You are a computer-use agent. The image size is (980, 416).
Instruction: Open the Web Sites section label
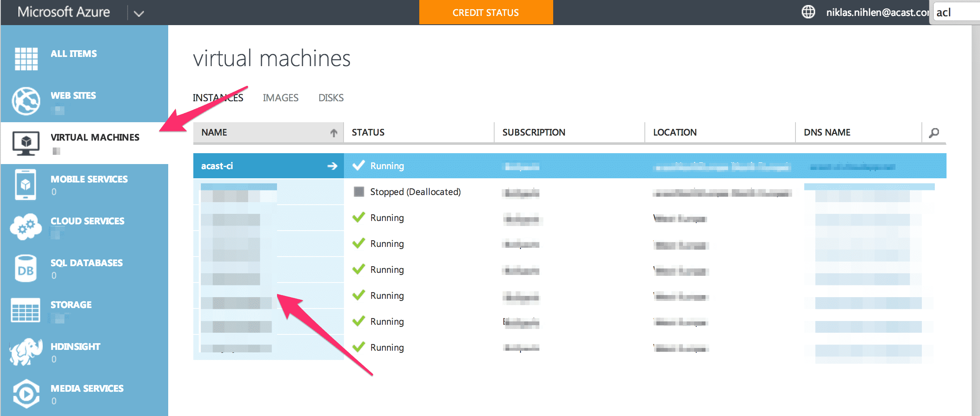pos(73,95)
